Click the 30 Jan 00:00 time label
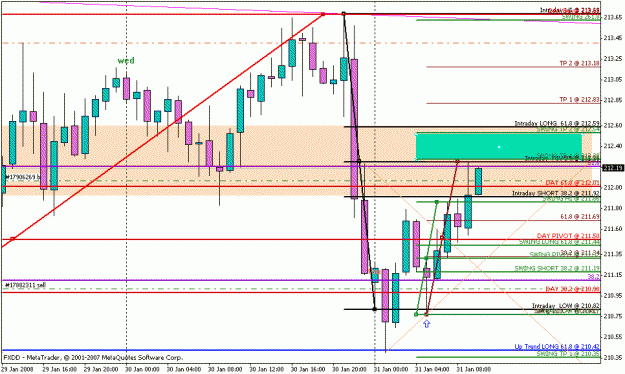 point(142,369)
